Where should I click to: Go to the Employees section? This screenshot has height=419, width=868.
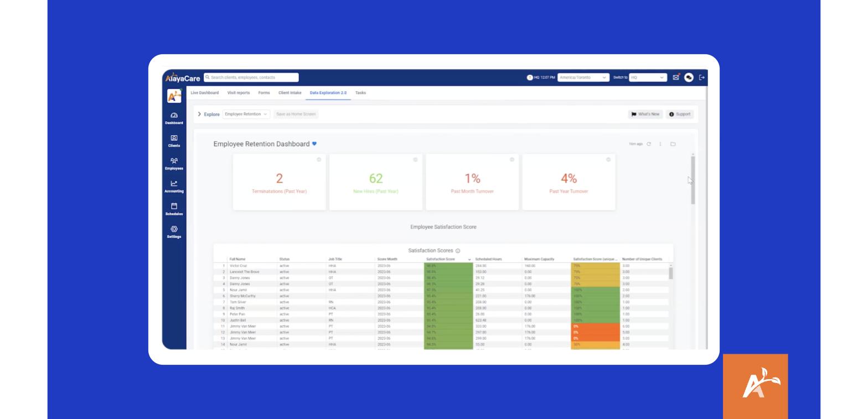pos(174,164)
